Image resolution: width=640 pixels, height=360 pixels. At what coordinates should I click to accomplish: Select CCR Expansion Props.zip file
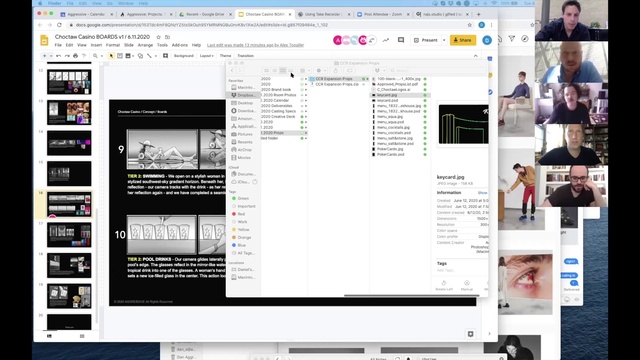(x=338, y=84)
